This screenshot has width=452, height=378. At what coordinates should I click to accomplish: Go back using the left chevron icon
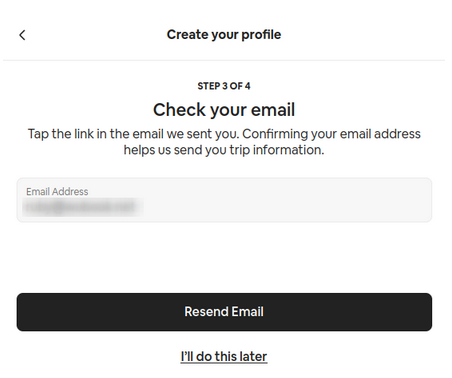pyautogui.click(x=22, y=35)
